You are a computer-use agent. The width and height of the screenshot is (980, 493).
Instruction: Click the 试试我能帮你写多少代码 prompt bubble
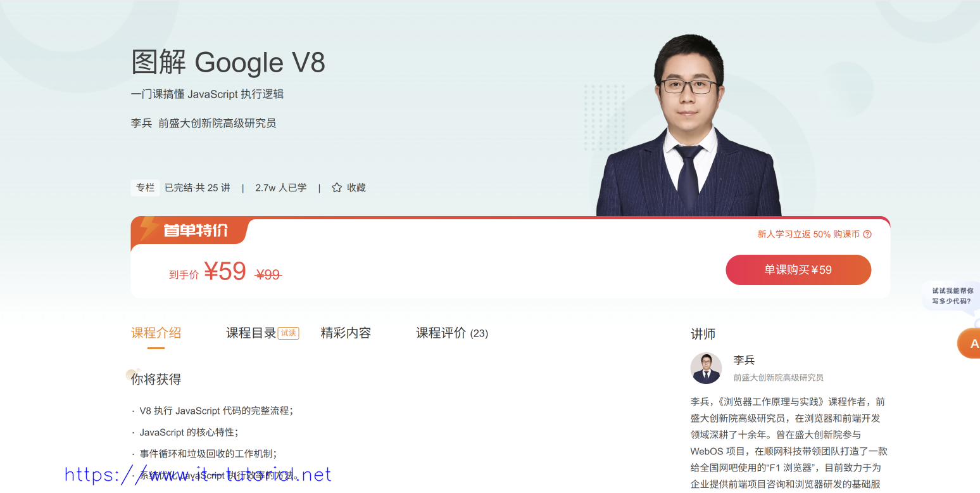[952, 296]
